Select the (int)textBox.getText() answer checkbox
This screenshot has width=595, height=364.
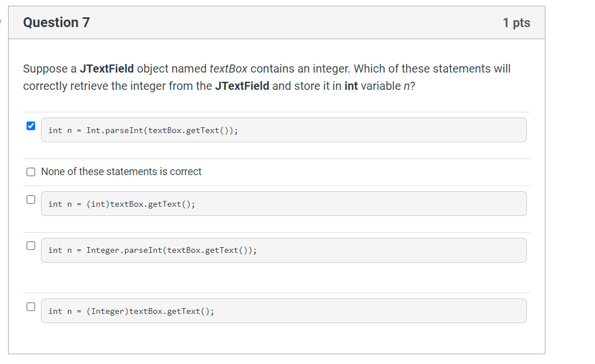(x=31, y=199)
